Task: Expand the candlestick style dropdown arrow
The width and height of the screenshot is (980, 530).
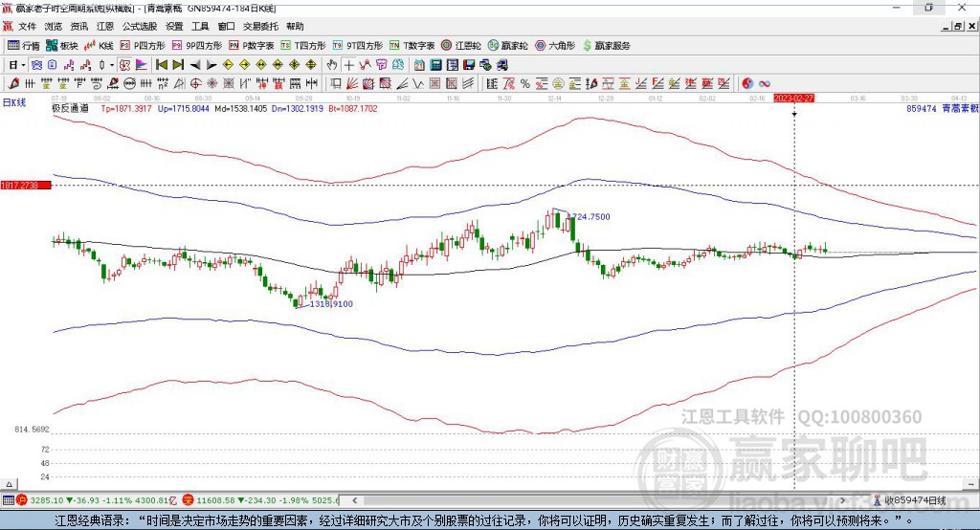Action: pos(112,64)
